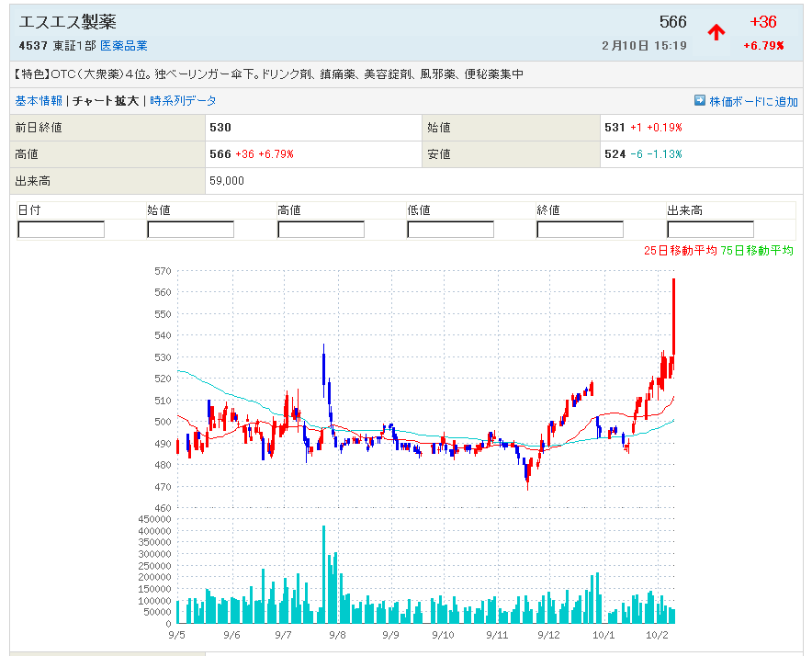The image size is (812, 656).
Task: Click the tallest volume bar near 9/8
Action: point(323,574)
